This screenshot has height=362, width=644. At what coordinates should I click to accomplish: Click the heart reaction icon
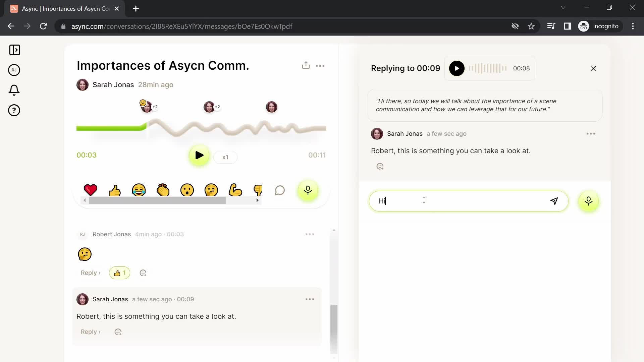(x=90, y=190)
